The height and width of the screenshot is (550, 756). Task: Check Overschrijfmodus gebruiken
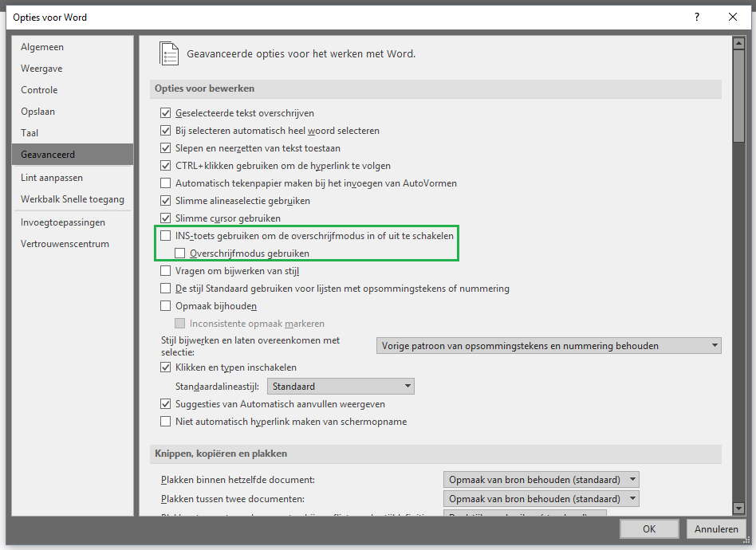click(180, 253)
